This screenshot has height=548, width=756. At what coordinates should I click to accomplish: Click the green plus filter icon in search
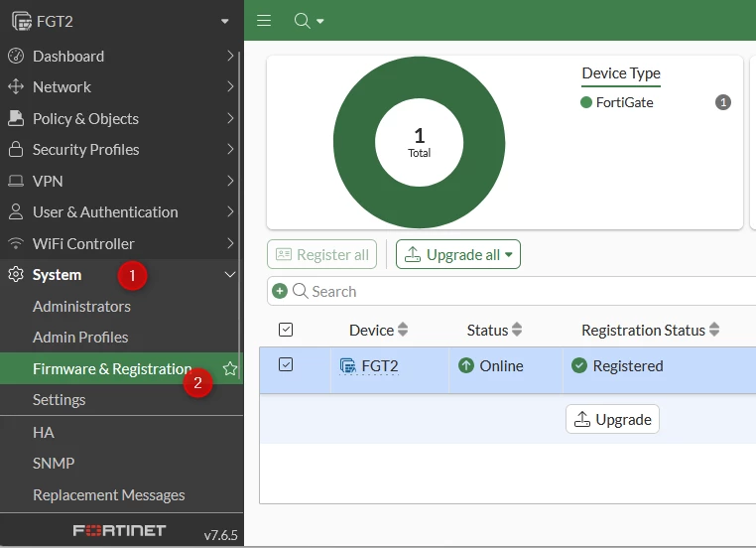click(280, 291)
